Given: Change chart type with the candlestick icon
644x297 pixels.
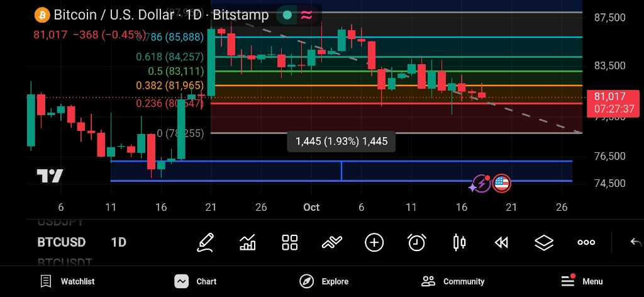Looking at the screenshot, I should tap(459, 242).
